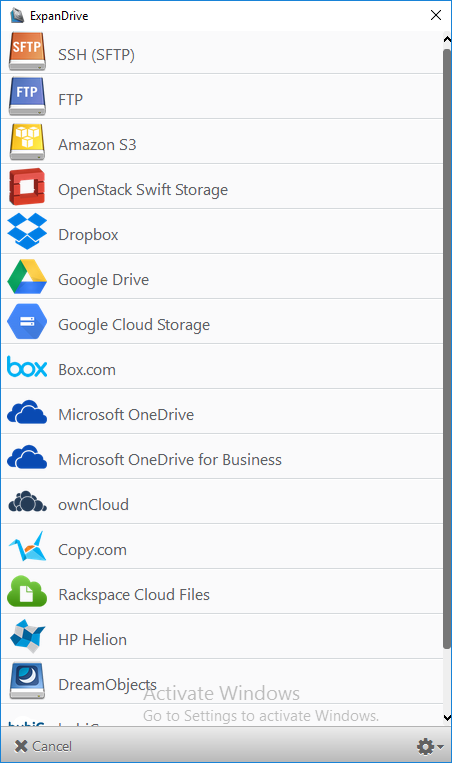
Task: Select Rackspace Cloud Files label
Action: click(x=134, y=595)
